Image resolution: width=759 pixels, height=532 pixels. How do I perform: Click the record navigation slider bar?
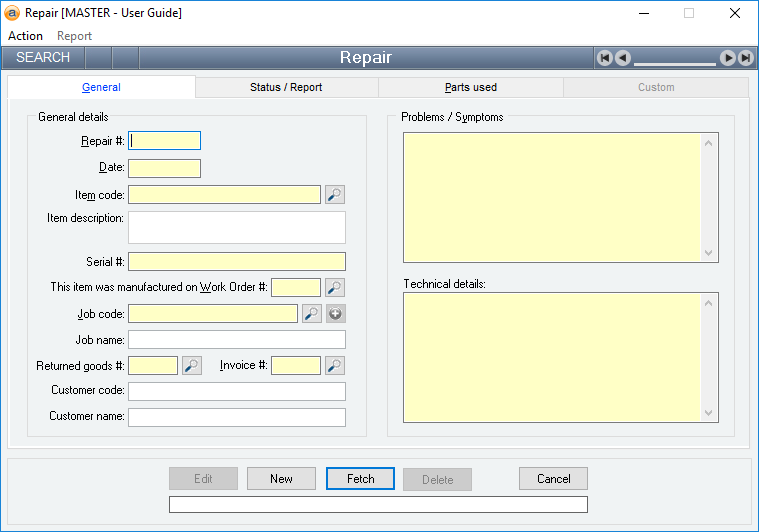click(x=675, y=60)
